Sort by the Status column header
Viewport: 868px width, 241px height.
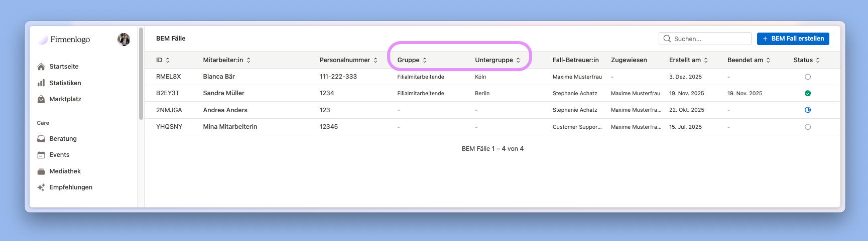coord(806,60)
